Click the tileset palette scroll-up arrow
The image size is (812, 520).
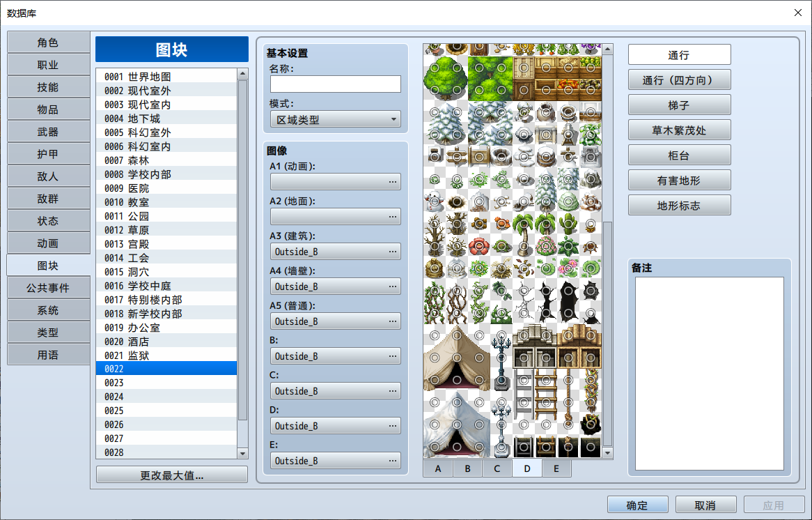(608, 49)
